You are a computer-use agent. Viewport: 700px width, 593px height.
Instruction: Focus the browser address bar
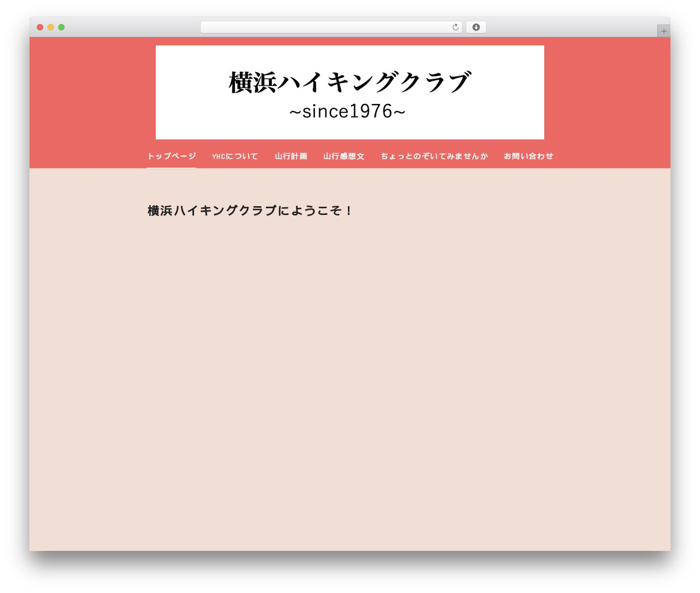click(331, 27)
